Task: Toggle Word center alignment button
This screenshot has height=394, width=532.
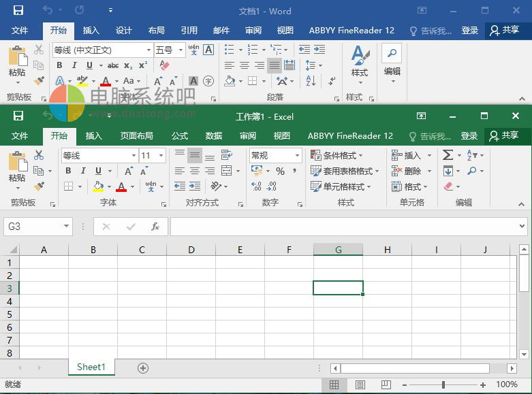Action: click(245, 65)
